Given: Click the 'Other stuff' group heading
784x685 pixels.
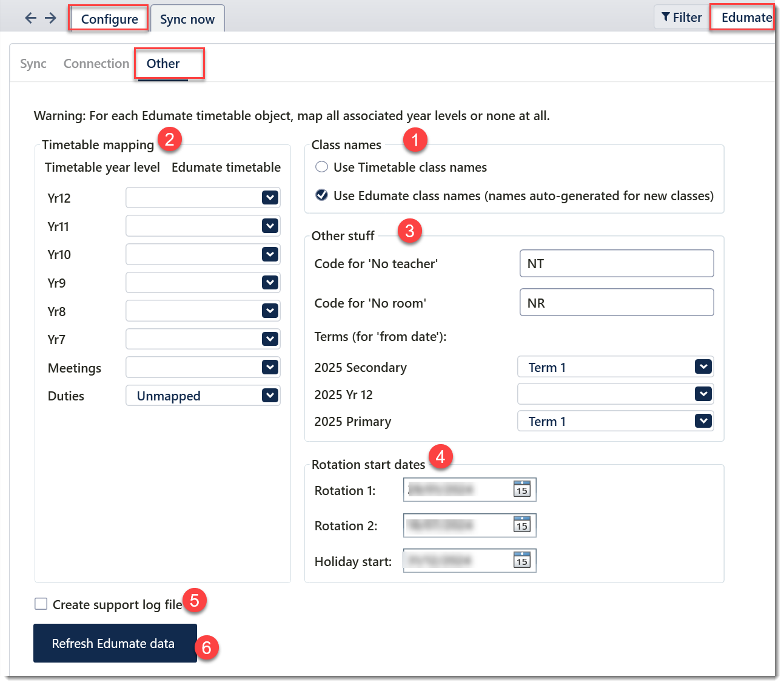Looking at the screenshot, I should [343, 235].
